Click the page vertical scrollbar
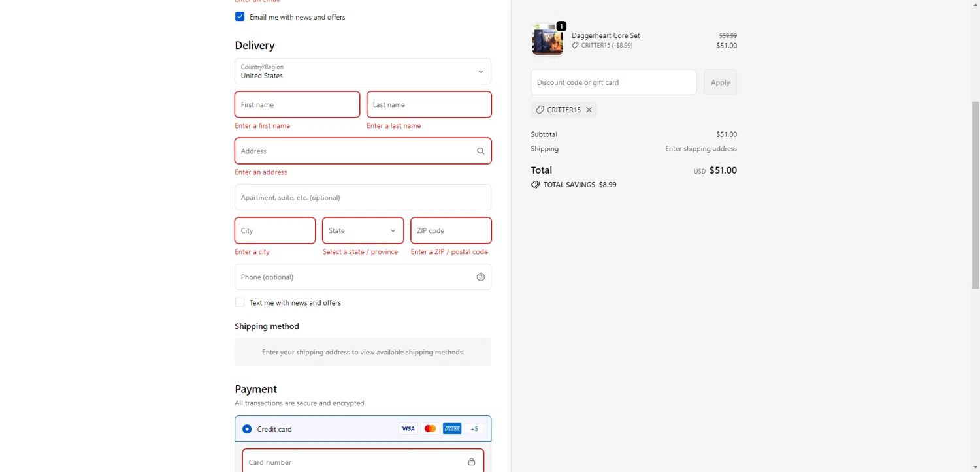 [x=975, y=196]
